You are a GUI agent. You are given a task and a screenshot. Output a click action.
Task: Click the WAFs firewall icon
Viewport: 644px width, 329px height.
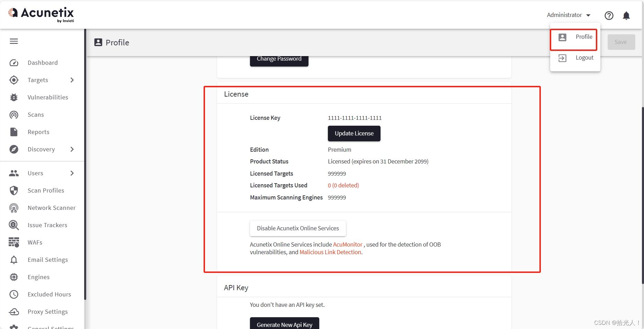(14, 242)
